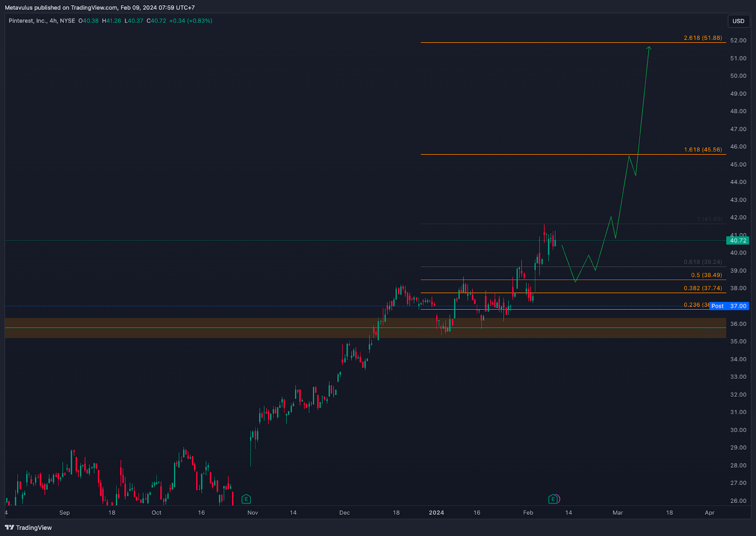Viewport: 756px width, 536px height.
Task: Click the NYSE exchange label
Action: click(x=68, y=21)
